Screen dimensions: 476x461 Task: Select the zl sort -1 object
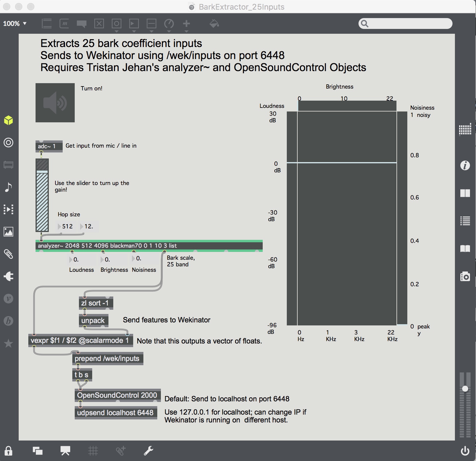tap(96, 303)
